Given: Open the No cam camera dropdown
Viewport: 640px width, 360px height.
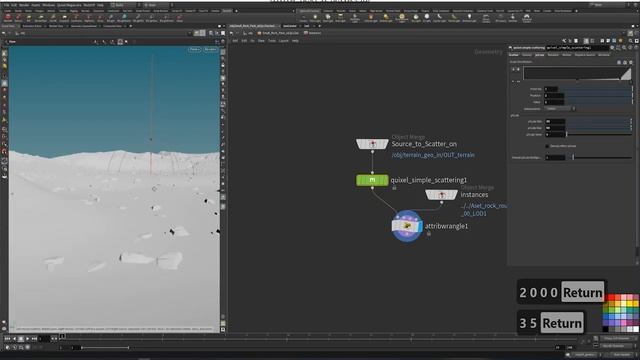Looking at the screenshot, I should (211, 49).
